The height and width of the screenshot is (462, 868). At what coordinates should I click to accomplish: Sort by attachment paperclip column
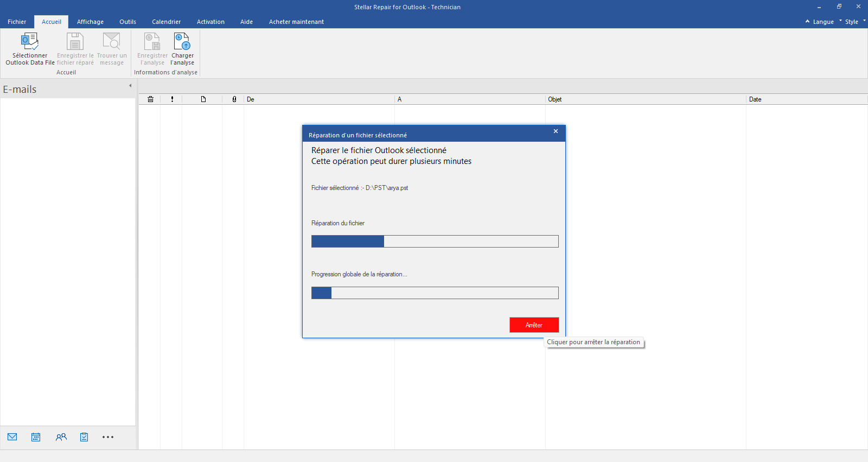[x=234, y=99]
